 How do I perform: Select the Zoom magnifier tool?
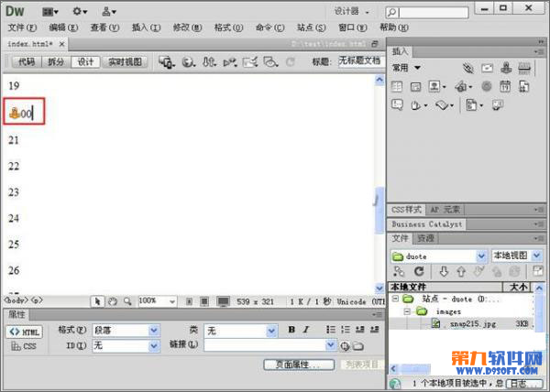coord(126,300)
